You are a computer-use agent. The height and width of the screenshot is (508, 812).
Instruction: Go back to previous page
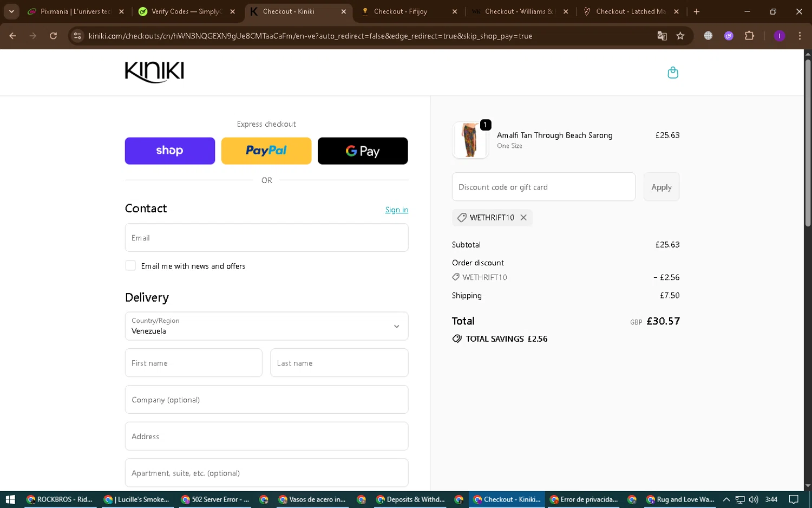point(13,36)
